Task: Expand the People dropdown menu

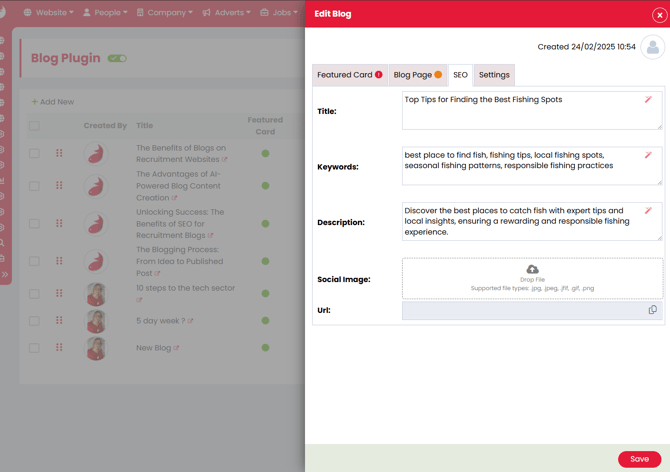Action: 105,13
